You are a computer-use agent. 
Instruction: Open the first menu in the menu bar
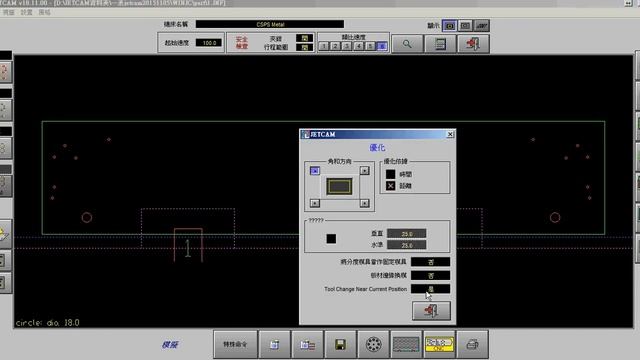pos(9,12)
